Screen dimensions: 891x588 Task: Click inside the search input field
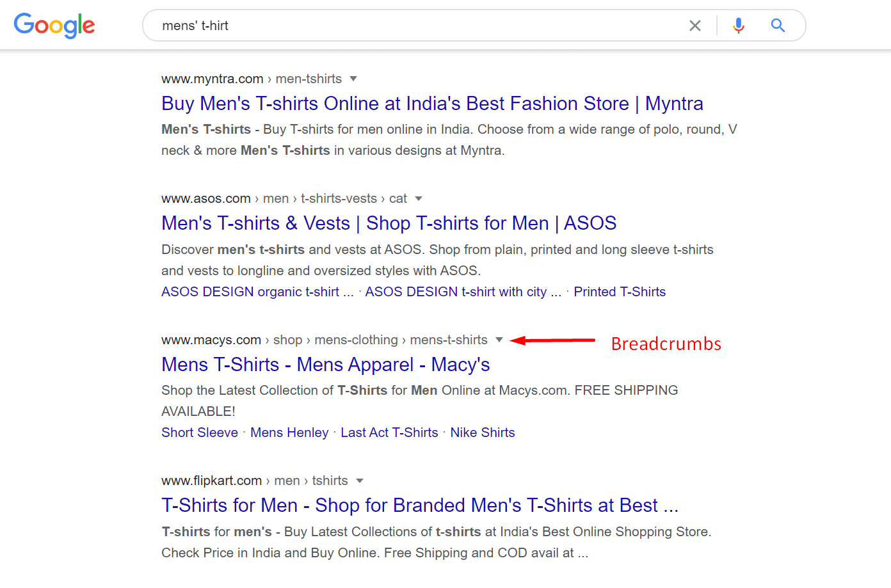coord(384,26)
